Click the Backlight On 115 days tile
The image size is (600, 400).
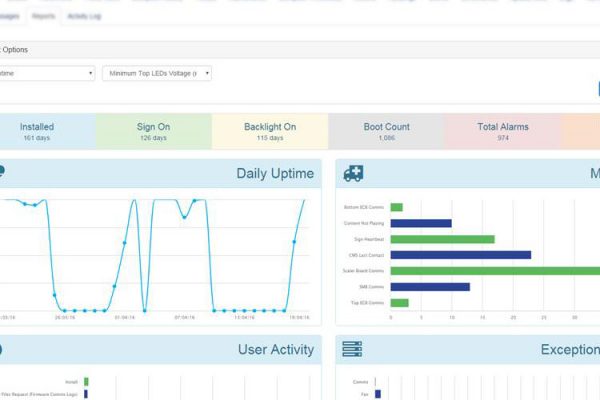[x=270, y=132]
